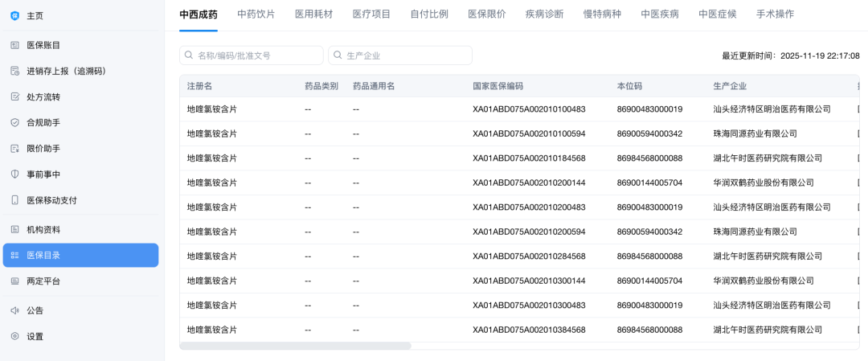
Task: Click the 公告 speaker icon
Action: click(15, 310)
